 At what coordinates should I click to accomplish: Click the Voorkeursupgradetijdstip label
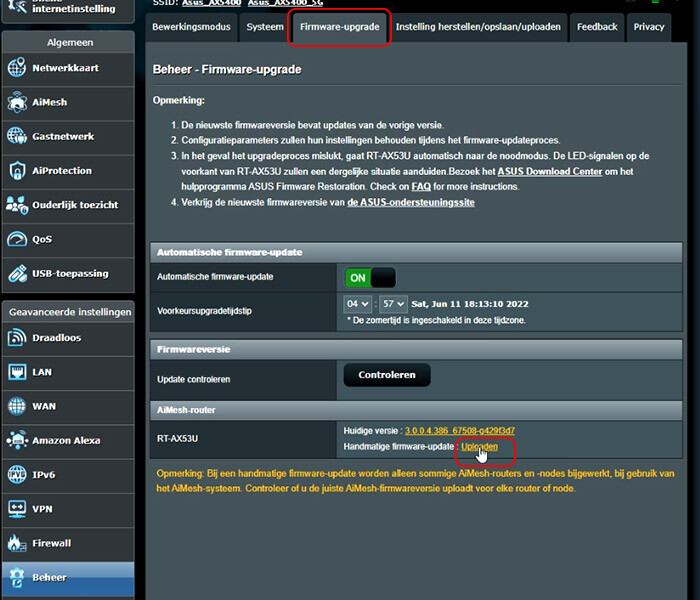click(204, 311)
